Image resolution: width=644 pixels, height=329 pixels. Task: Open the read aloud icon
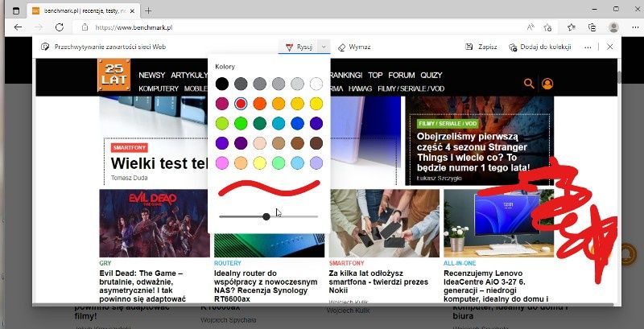[x=530, y=27]
